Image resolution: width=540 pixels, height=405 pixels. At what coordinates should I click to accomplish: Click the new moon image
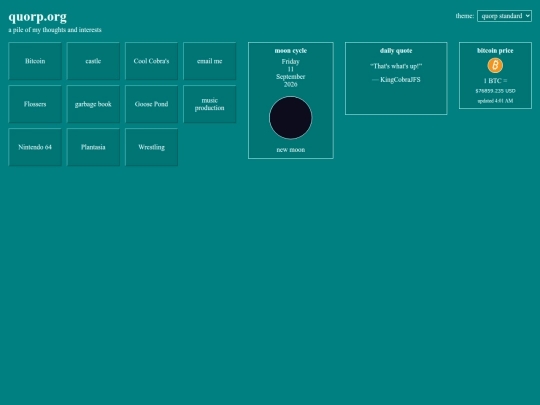291,118
